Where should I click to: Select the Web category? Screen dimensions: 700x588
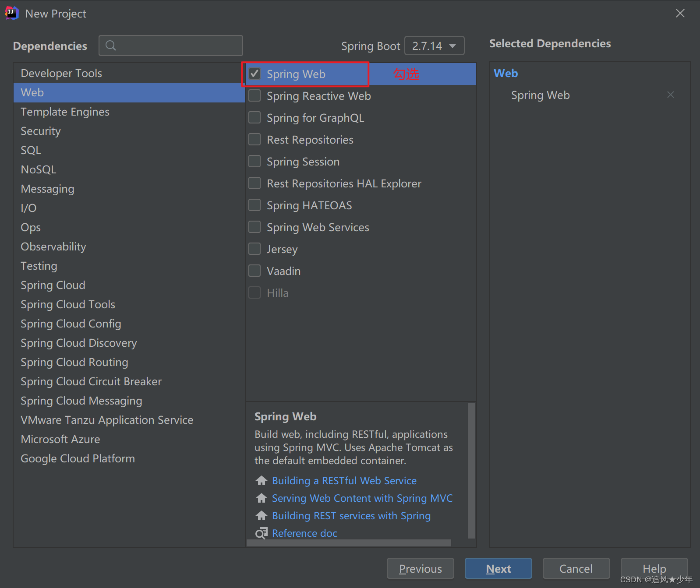click(x=129, y=92)
